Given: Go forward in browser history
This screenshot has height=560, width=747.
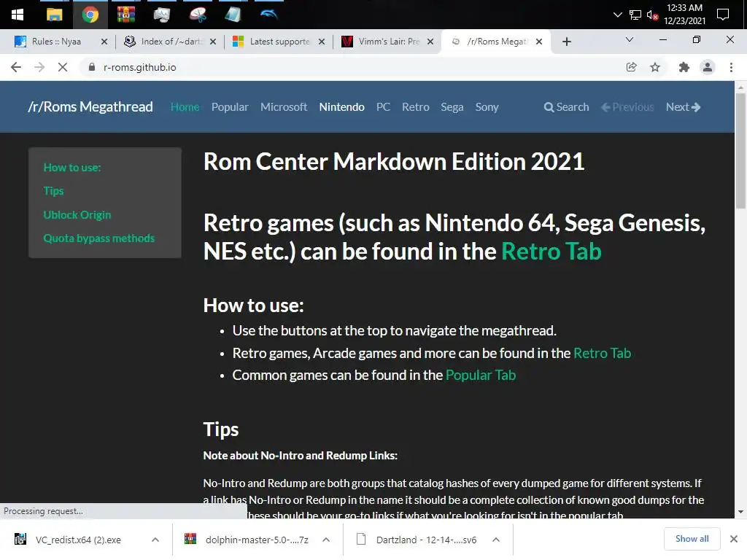Looking at the screenshot, I should click(39, 67).
